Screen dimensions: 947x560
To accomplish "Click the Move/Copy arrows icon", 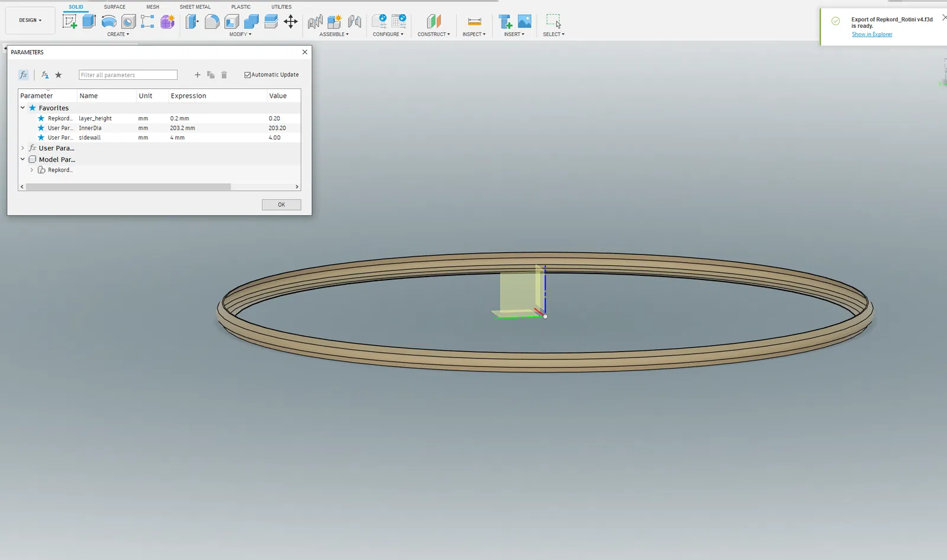I will [291, 22].
